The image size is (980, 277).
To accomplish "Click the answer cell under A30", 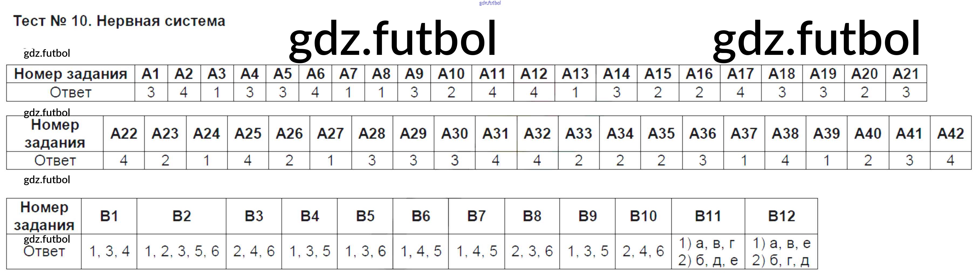I will pyautogui.click(x=455, y=161).
